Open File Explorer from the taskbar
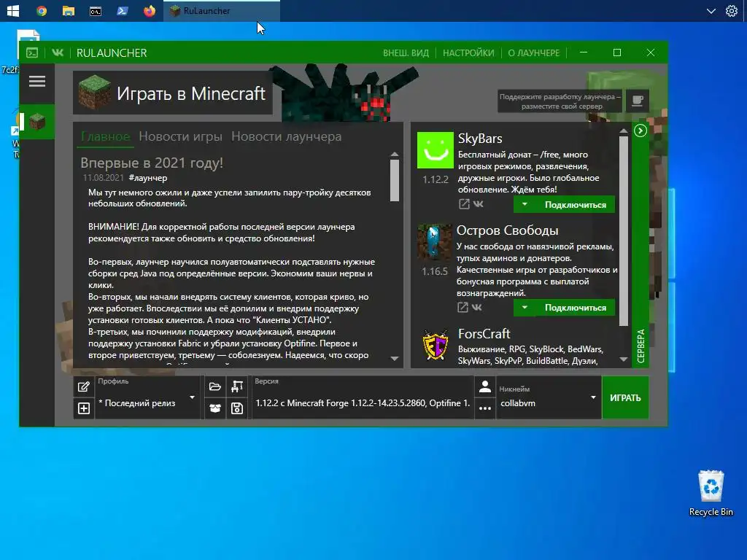Screen dimensions: 747x560 pos(69,10)
